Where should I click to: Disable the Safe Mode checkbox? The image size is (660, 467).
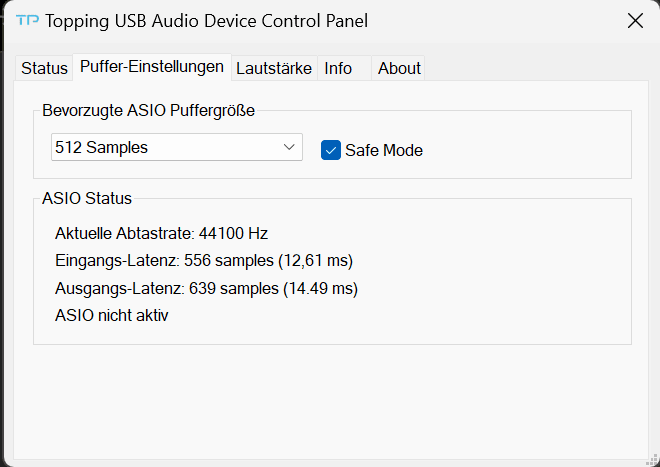[331, 150]
